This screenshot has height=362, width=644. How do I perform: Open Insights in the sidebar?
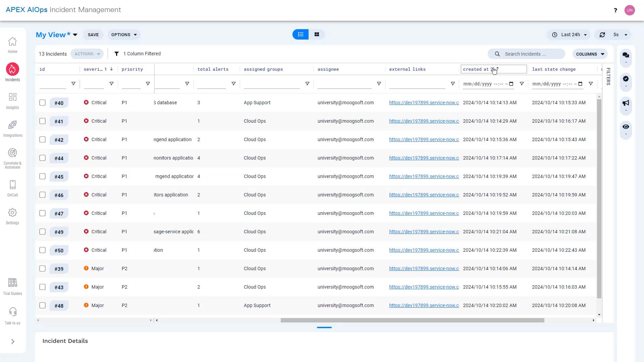tap(12, 101)
